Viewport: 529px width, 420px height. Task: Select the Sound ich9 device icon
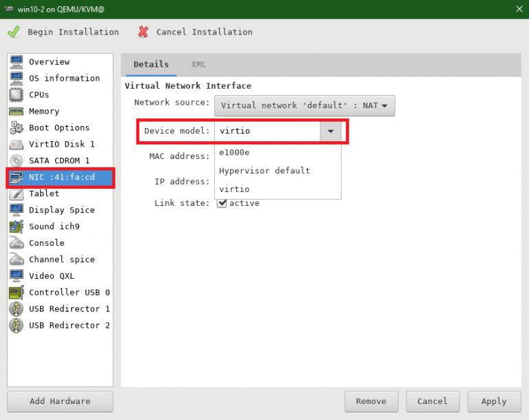pos(17,227)
